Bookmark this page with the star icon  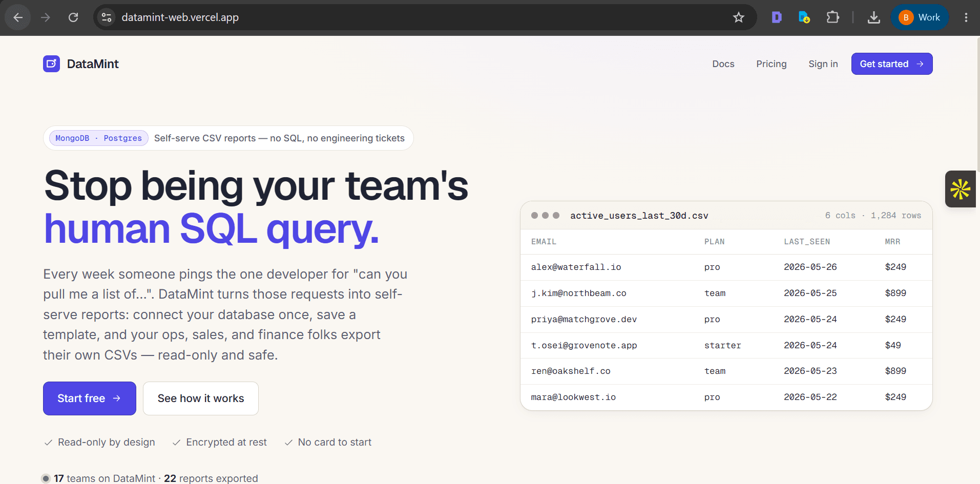point(738,17)
